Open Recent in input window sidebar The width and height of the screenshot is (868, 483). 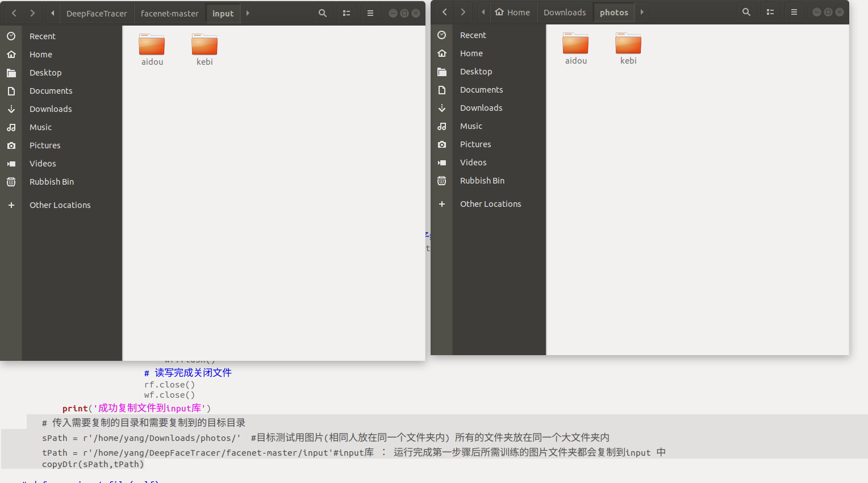tap(43, 36)
